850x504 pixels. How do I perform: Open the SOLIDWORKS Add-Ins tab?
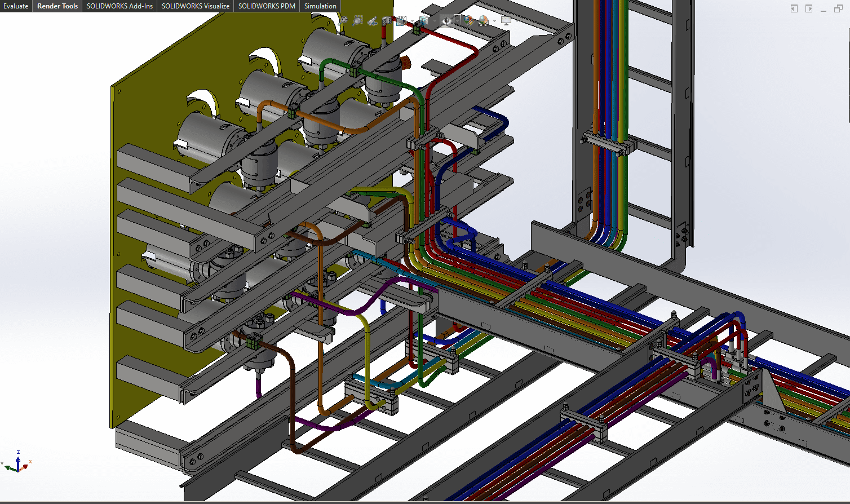pos(119,6)
